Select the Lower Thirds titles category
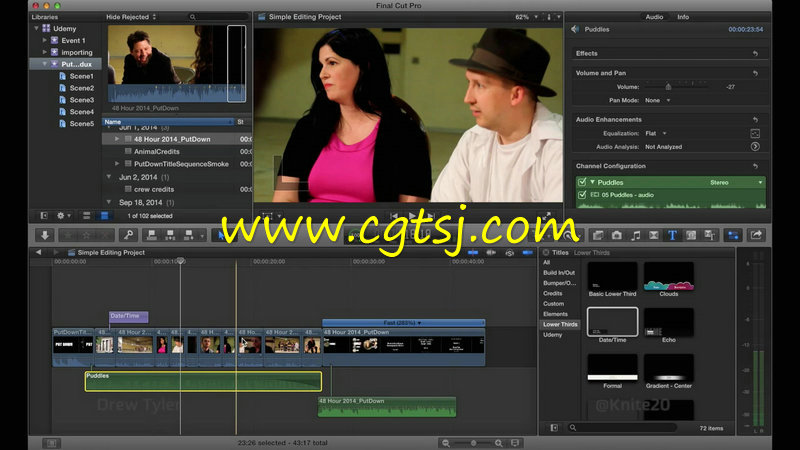800x450 pixels. 560,324
